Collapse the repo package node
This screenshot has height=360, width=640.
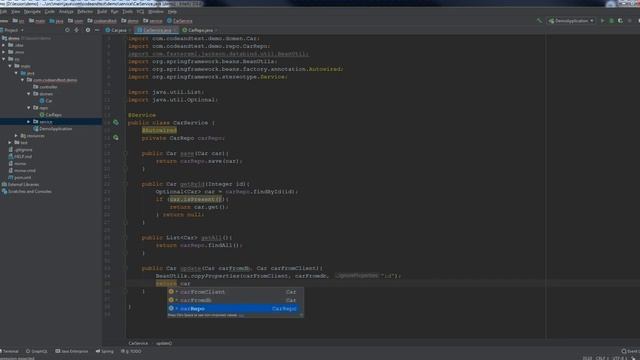29,108
